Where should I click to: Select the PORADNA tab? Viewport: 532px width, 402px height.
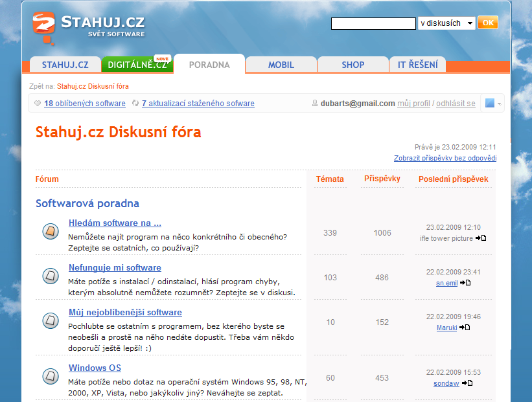[x=209, y=64]
